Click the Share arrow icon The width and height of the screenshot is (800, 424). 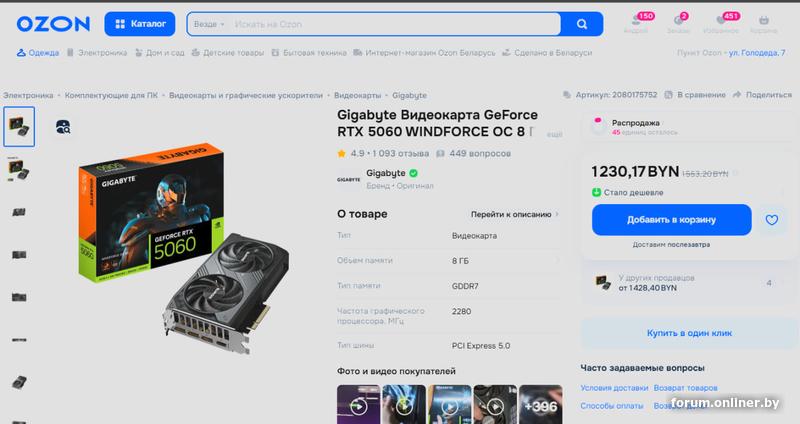737,95
